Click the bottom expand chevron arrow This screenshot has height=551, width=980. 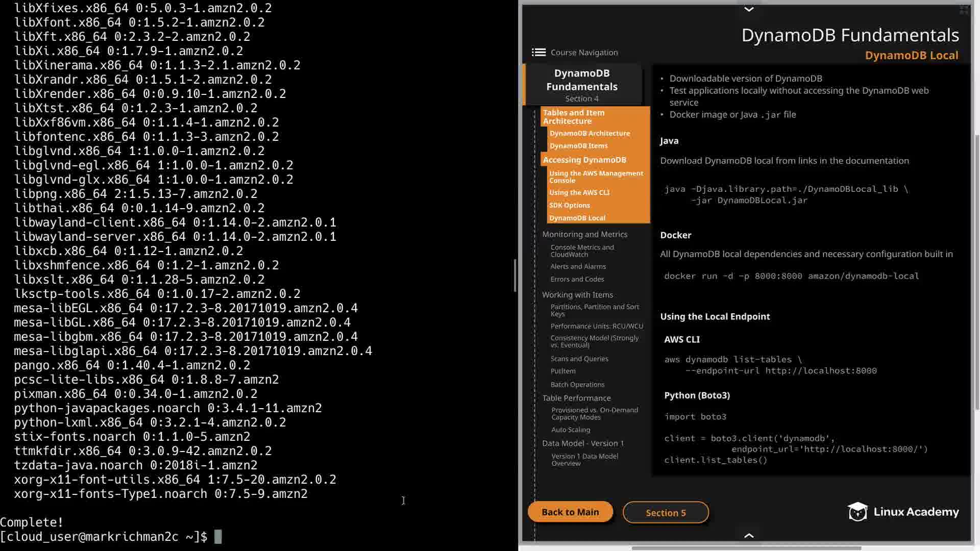pos(749,535)
